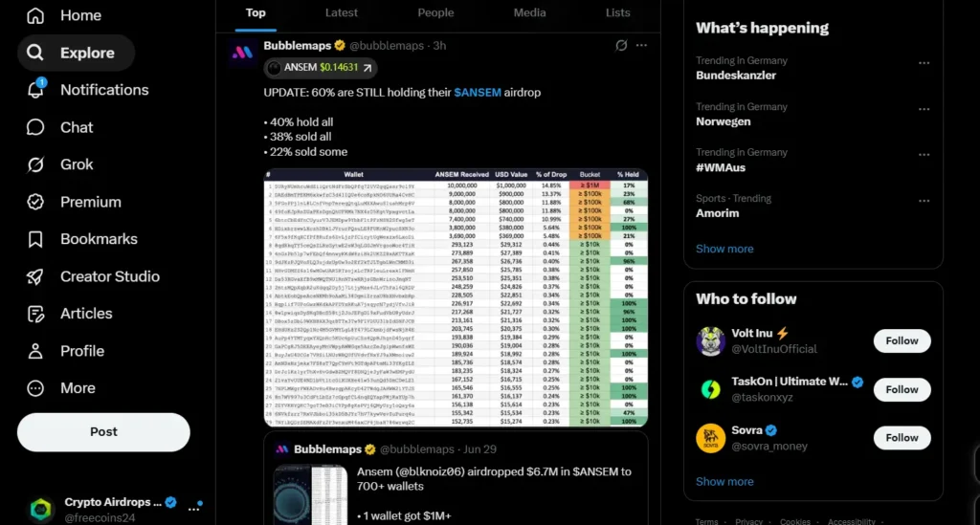The height and width of the screenshot is (525, 980).
Task: Open the Chat bubble icon
Action: coord(35,127)
